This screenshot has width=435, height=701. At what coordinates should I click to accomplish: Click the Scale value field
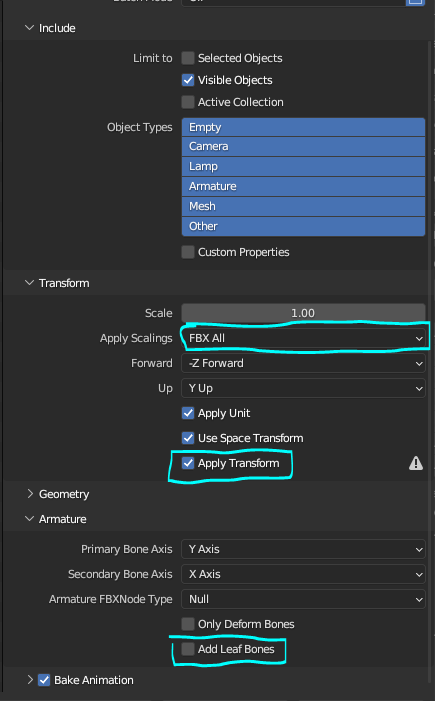(x=303, y=313)
